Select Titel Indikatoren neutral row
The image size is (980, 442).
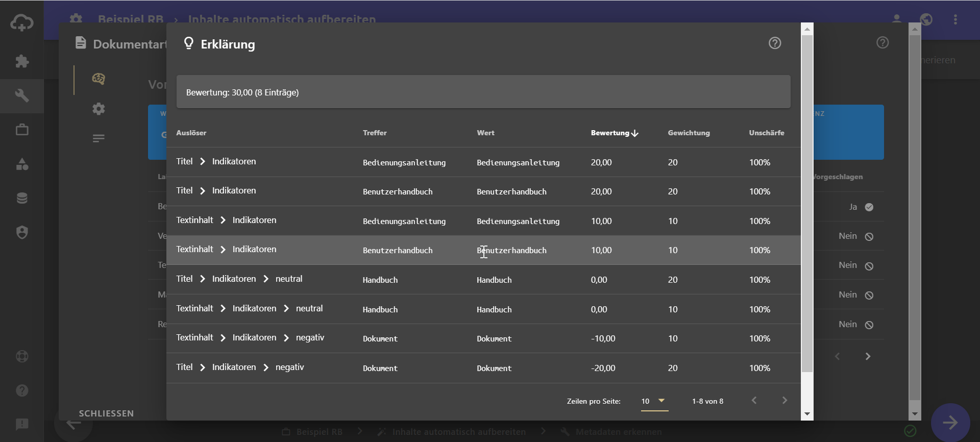click(483, 279)
